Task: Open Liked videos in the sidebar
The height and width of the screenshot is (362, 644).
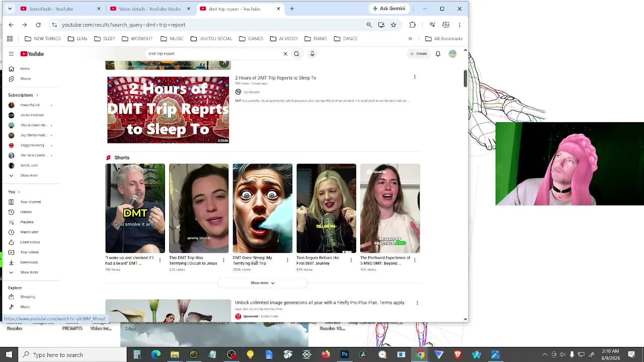Action: tap(29, 242)
